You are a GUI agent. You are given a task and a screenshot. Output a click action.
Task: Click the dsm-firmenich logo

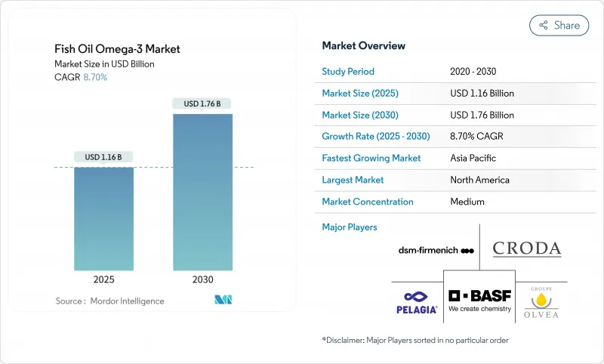[436, 250]
